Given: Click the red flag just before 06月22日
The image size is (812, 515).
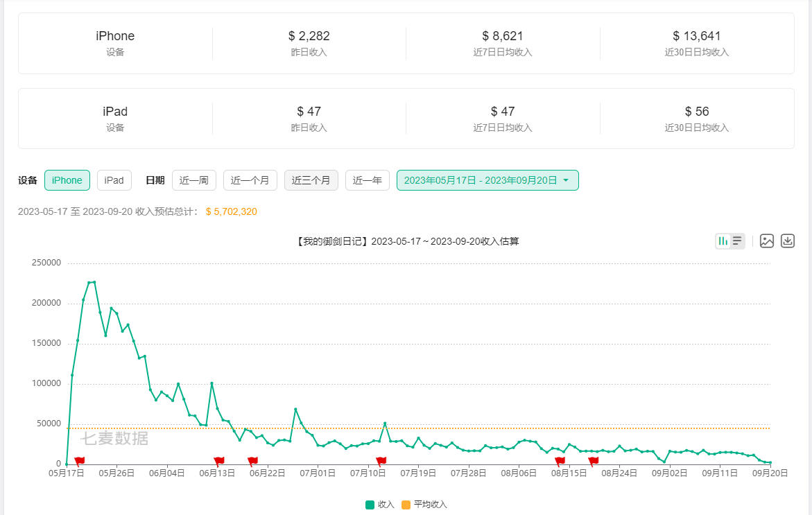Looking at the screenshot, I should point(252,461).
